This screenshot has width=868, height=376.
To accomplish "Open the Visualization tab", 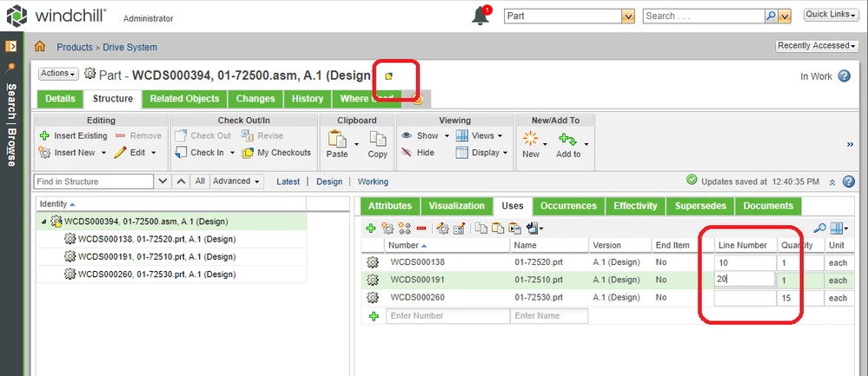I will click(x=457, y=206).
